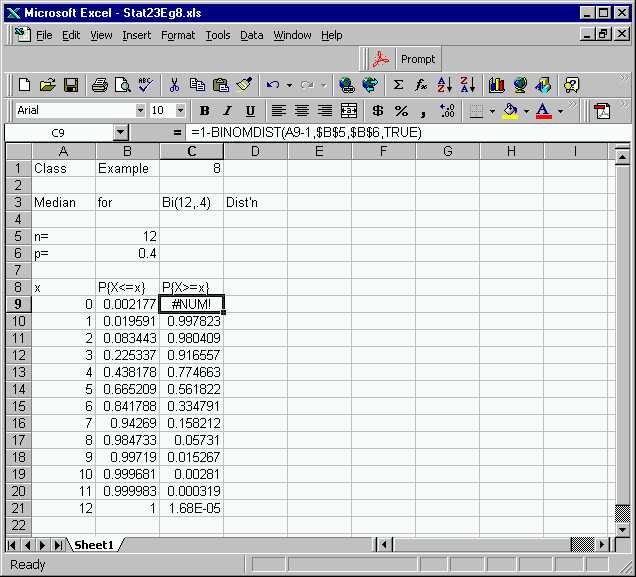Launch the Chart Wizard icon
636x577 pixels.
coord(496,85)
